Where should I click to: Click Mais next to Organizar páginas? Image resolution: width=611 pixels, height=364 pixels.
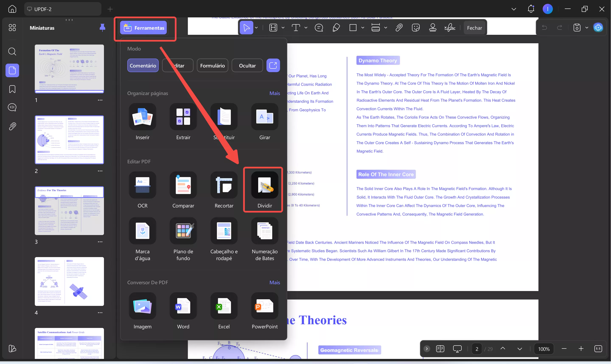275,93
